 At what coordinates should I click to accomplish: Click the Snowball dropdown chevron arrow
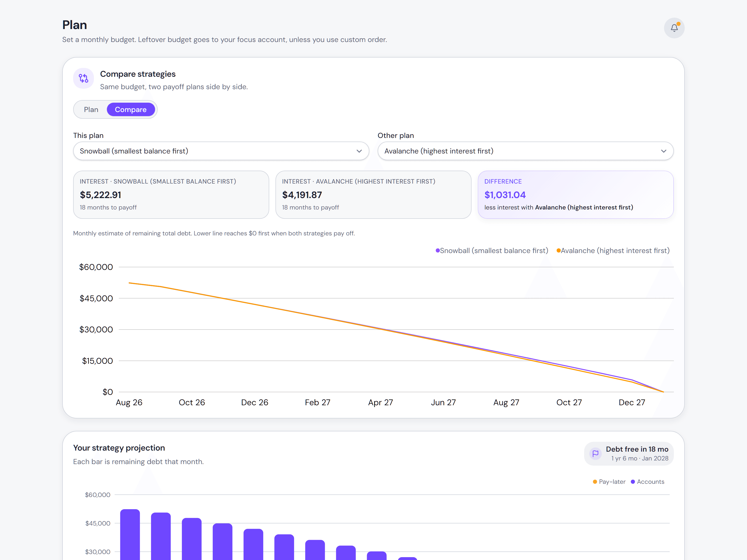click(359, 151)
